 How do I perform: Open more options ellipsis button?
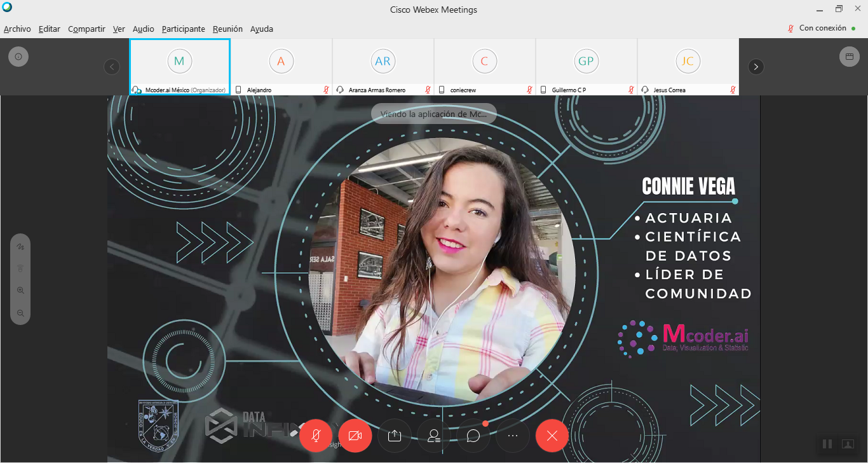point(513,436)
